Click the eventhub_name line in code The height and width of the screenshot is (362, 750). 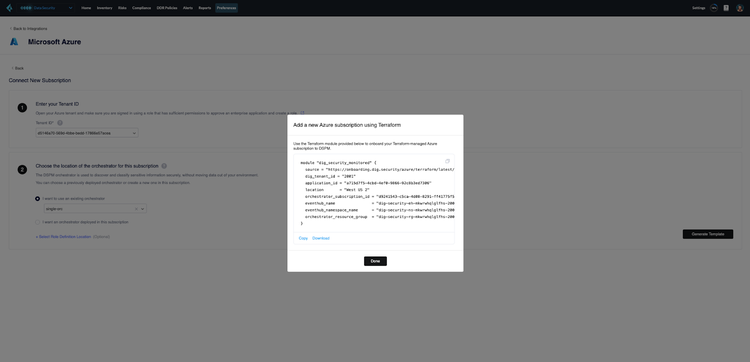point(380,203)
